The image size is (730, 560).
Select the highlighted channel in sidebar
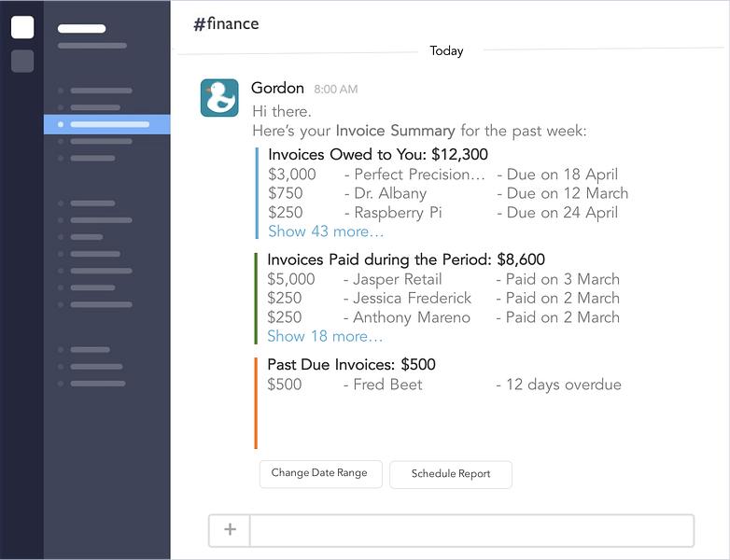107,124
